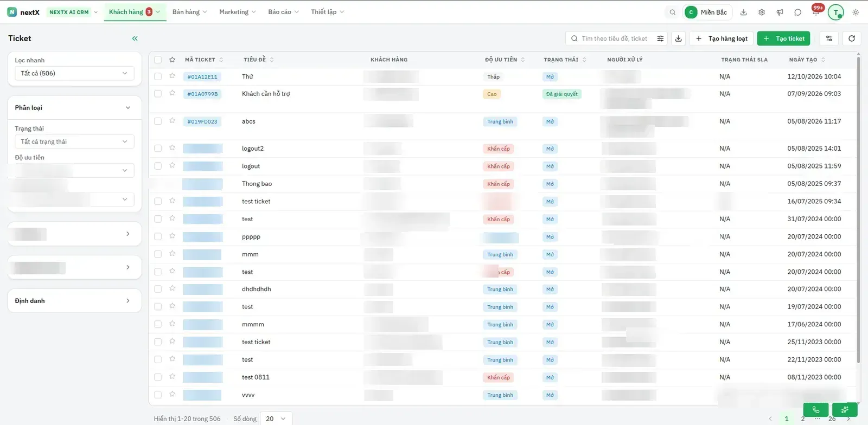The height and width of the screenshot is (425, 868).
Task: Open ticket link #01A0799B
Action: (x=202, y=94)
